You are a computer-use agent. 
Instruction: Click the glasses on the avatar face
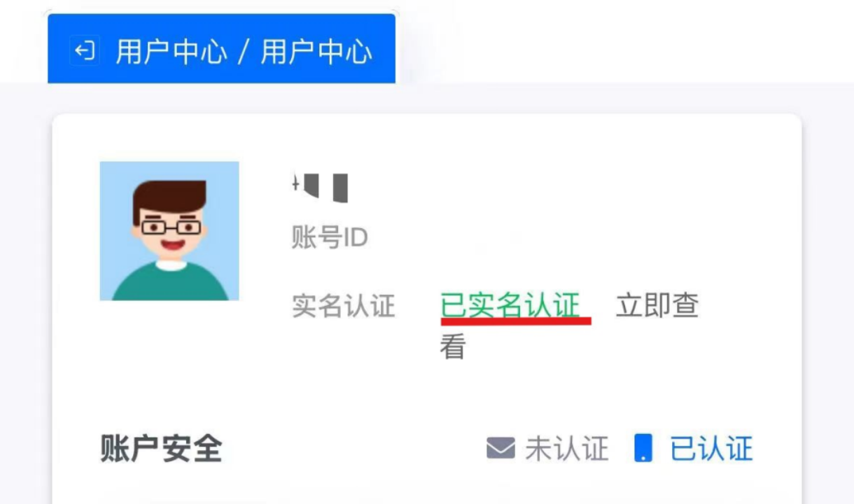(171, 227)
